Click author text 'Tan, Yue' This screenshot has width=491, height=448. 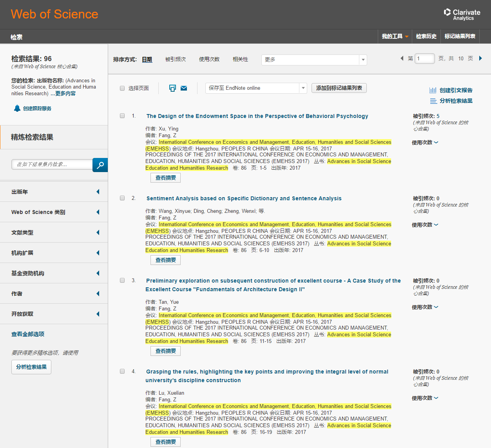click(x=168, y=302)
